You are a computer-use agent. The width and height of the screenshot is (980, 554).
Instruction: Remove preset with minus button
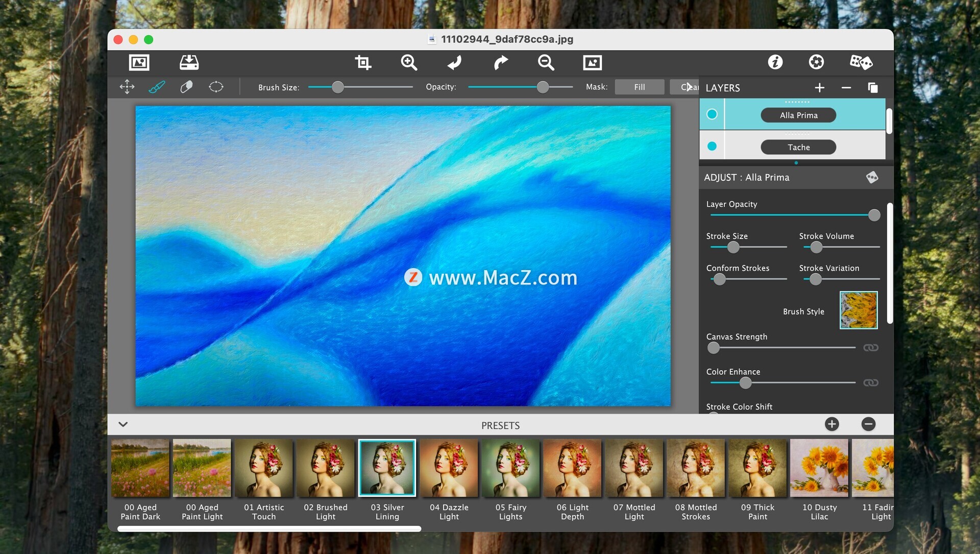click(x=868, y=424)
